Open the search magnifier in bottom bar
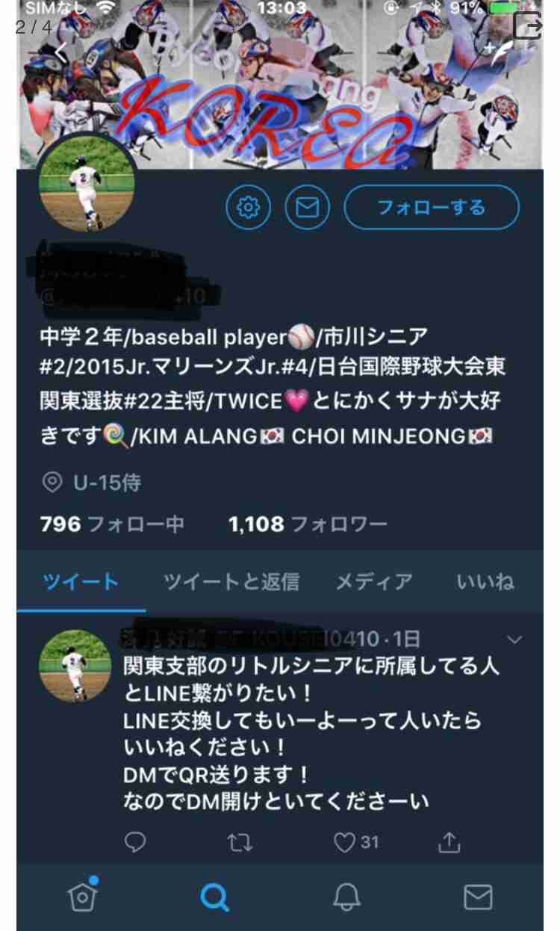The width and height of the screenshot is (560, 931). point(214,897)
